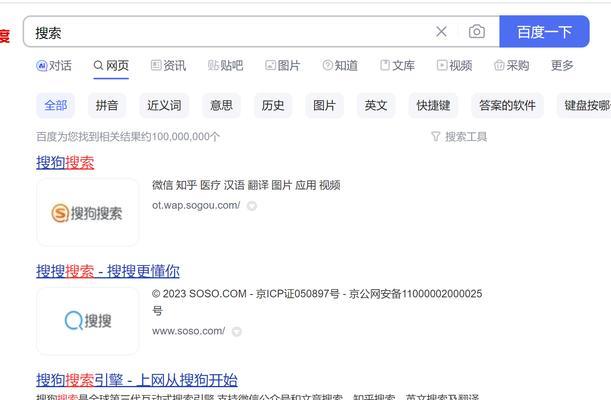Open the 资讯 tab

(168, 65)
